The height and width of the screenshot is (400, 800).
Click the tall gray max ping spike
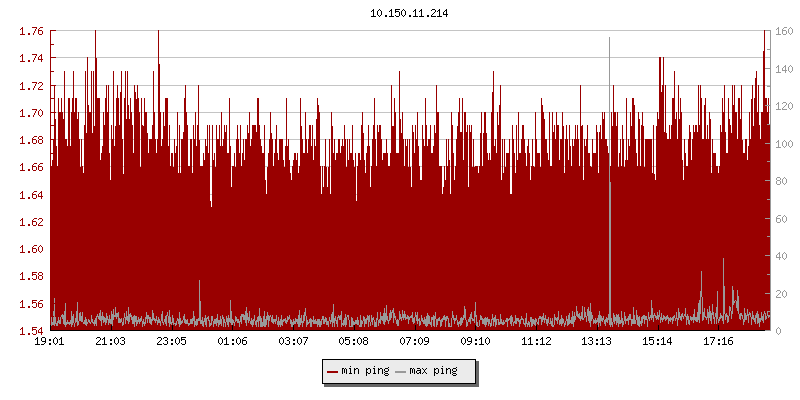[609, 150]
